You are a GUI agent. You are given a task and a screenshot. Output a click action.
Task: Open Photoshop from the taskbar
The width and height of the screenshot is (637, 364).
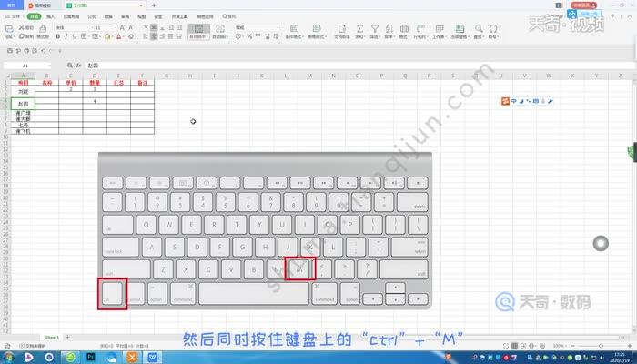tap(91, 357)
